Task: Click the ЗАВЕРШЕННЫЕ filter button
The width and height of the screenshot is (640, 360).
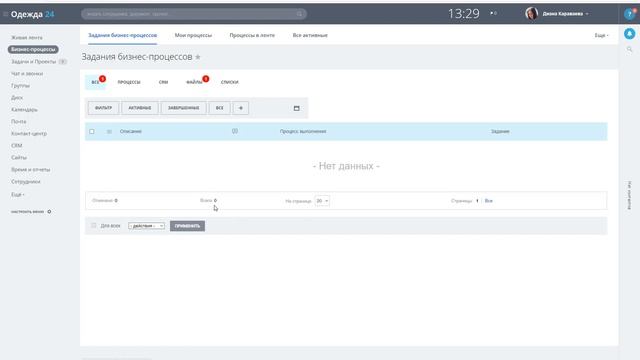Action: (183, 108)
